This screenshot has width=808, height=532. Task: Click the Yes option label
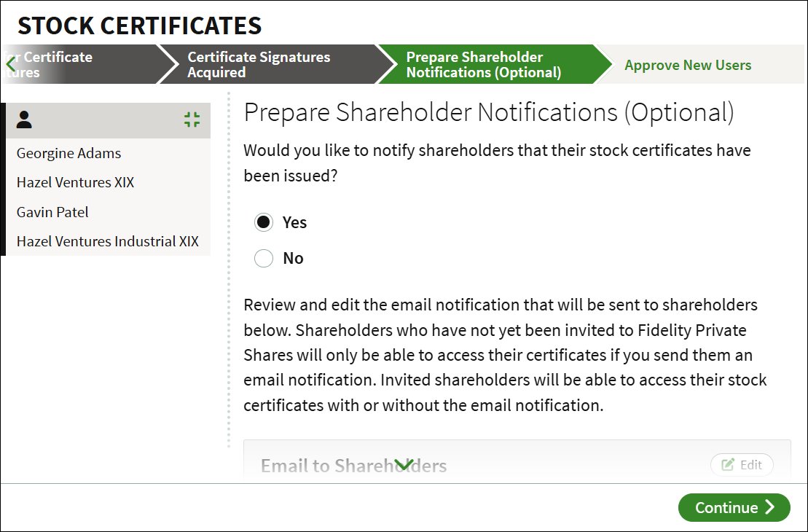point(295,223)
